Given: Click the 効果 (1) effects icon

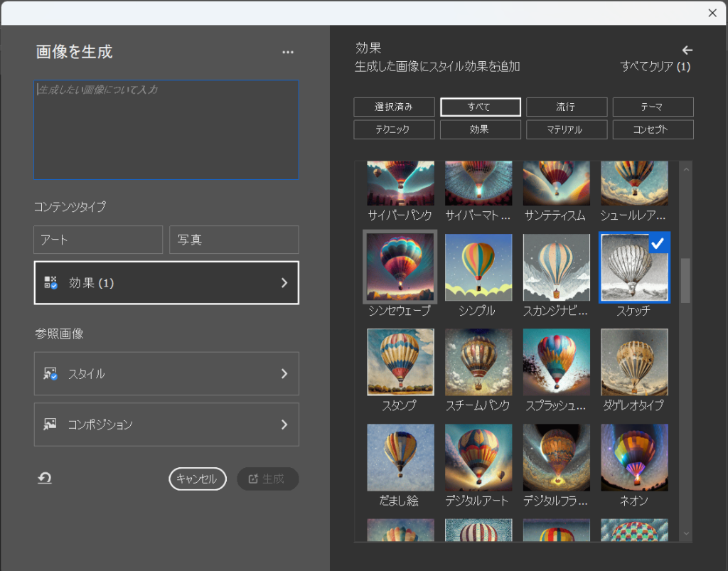Looking at the screenshot, I should 50,282.
